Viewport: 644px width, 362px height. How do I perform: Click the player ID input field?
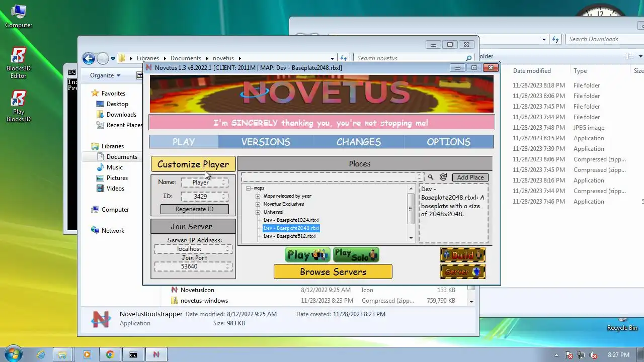coord(204,196)
